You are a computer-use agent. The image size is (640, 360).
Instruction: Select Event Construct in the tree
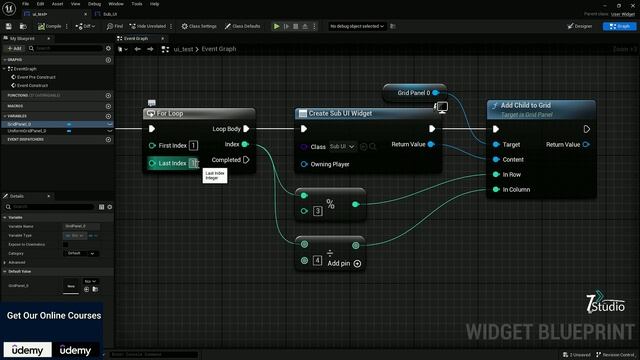tap(29, 85)
